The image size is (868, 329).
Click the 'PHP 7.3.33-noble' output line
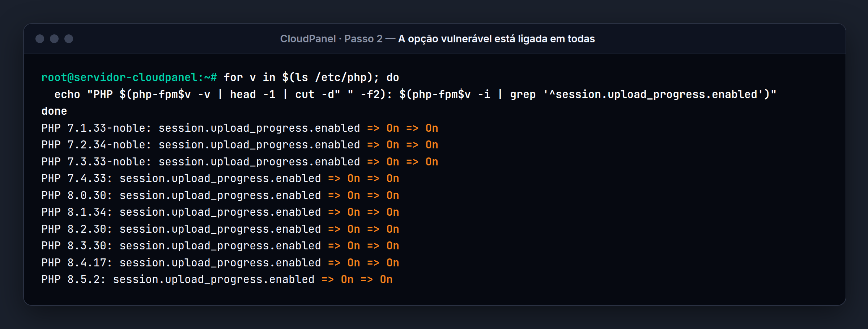coord(240,162)
